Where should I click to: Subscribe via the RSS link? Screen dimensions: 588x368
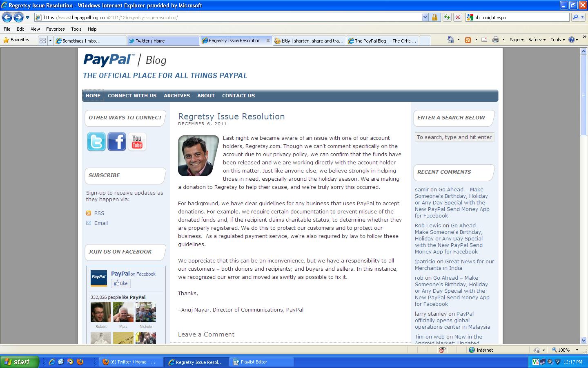[x=99, y=213]
